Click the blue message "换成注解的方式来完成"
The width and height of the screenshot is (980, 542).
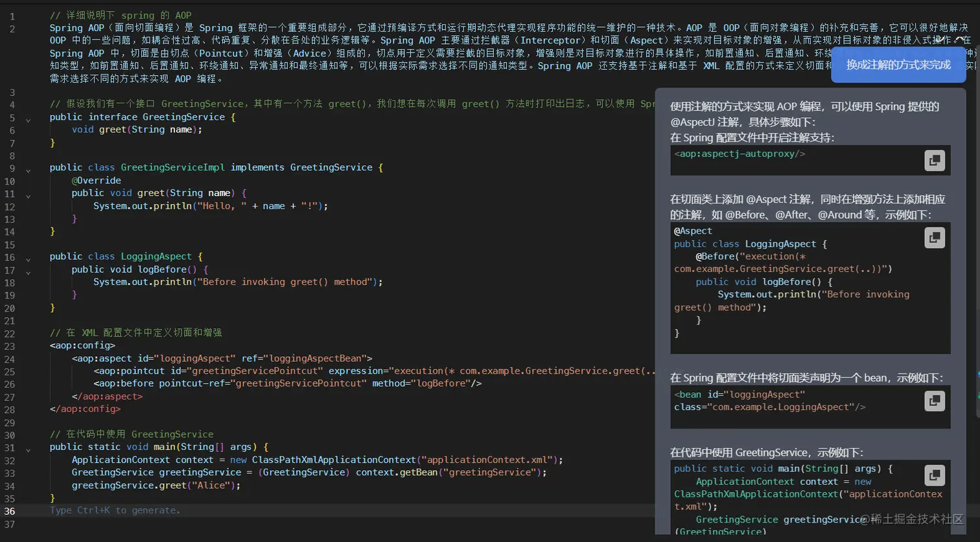click(x=898, y=65)
